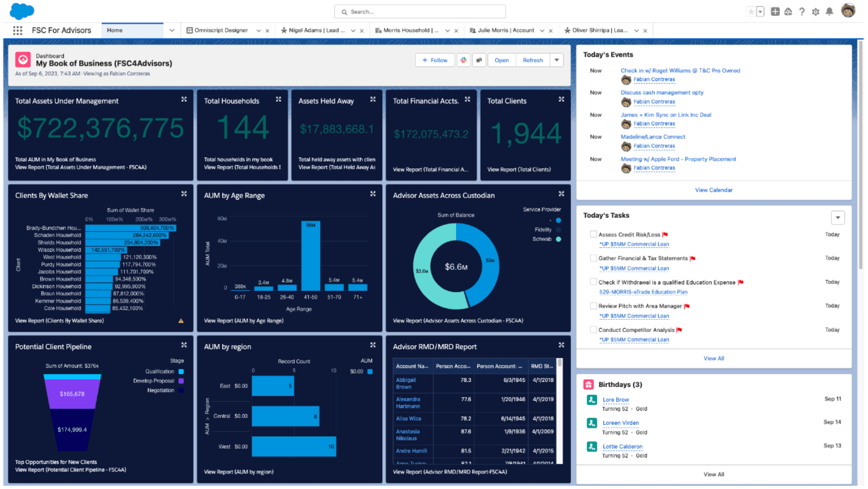Check the Assess Credit Risk/Loss task
Viewport: 868px width, 489px height.
click(x=593, y=234)
